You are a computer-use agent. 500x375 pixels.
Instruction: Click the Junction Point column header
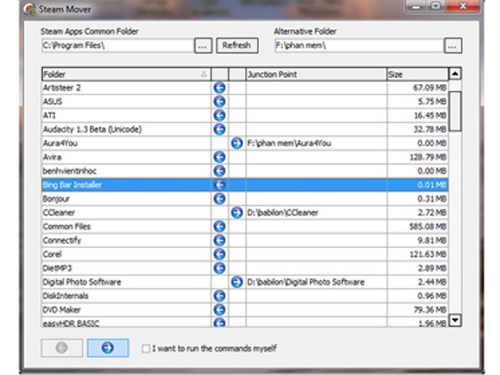point(316,74)
